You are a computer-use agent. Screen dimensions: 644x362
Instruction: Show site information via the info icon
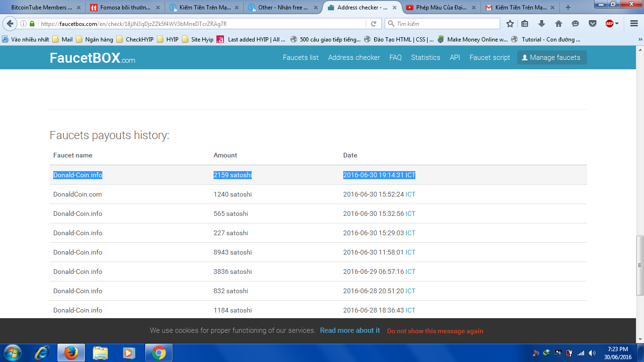(24, 24)
